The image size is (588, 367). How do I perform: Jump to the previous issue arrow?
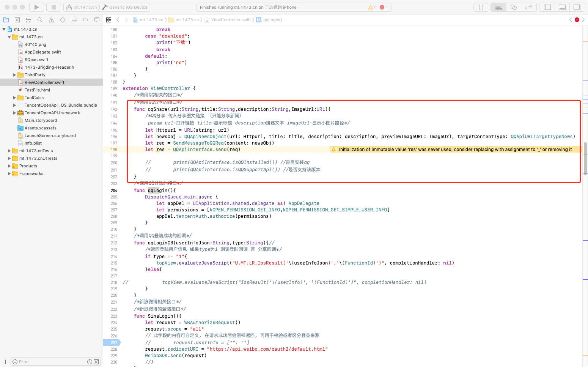[x=571, y=20]
